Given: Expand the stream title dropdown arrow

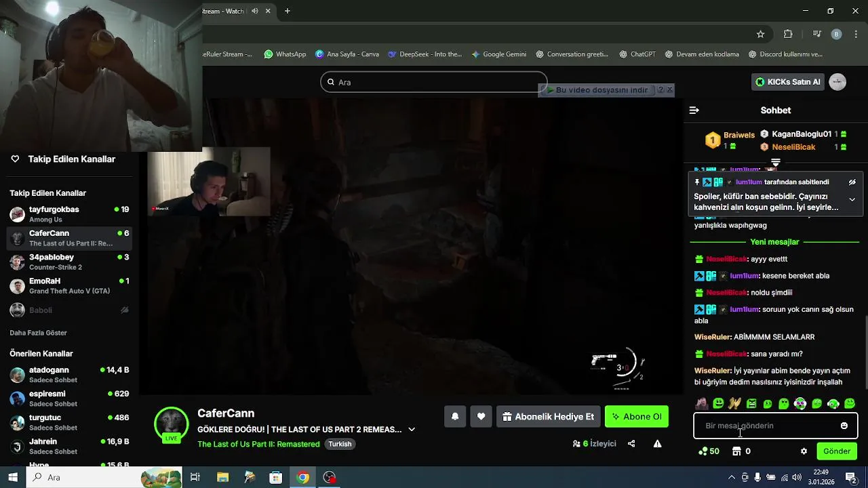Looking at the screenshot, I should click(412, 430).
